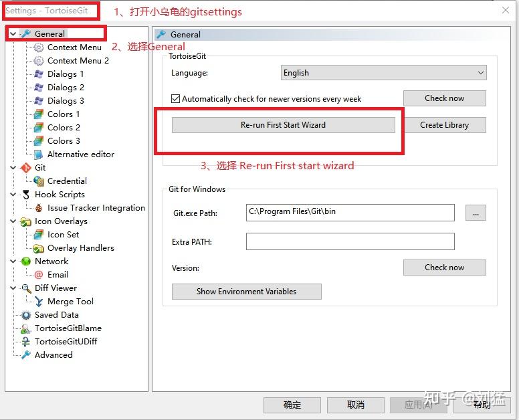This screenshot has width=519, height=420.
Task: Open the Language dropdown
Action: tap(384, 73)
